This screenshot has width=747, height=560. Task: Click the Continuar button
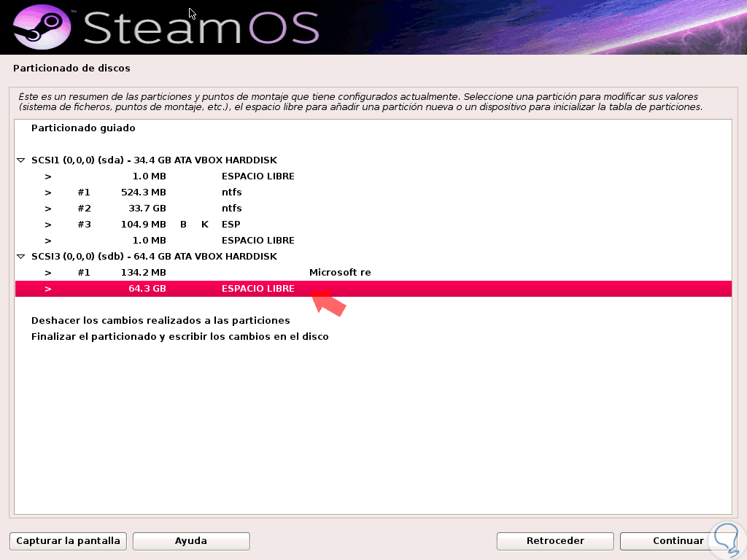(678, 541)
